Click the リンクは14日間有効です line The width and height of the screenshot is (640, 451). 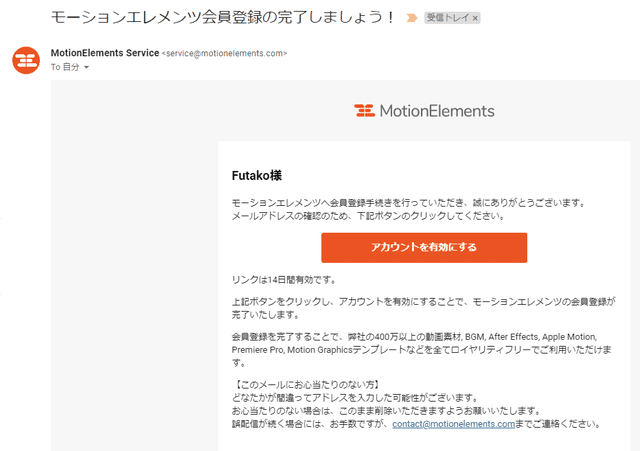coord(284,280)
